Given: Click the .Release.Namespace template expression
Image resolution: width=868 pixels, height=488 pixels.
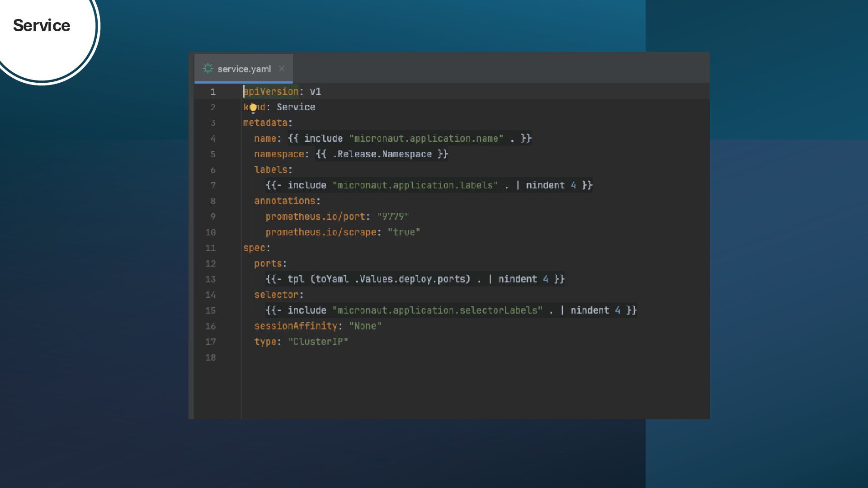Looking at the screenshot, I should [x=382, y=155].
